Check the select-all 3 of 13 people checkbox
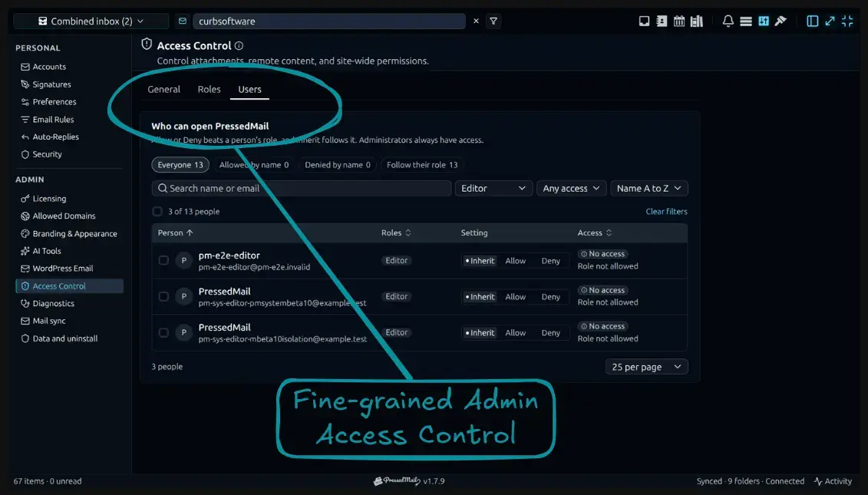Image resolution: width=868 pixels, height=495 pixels. (x=157, y=212)
